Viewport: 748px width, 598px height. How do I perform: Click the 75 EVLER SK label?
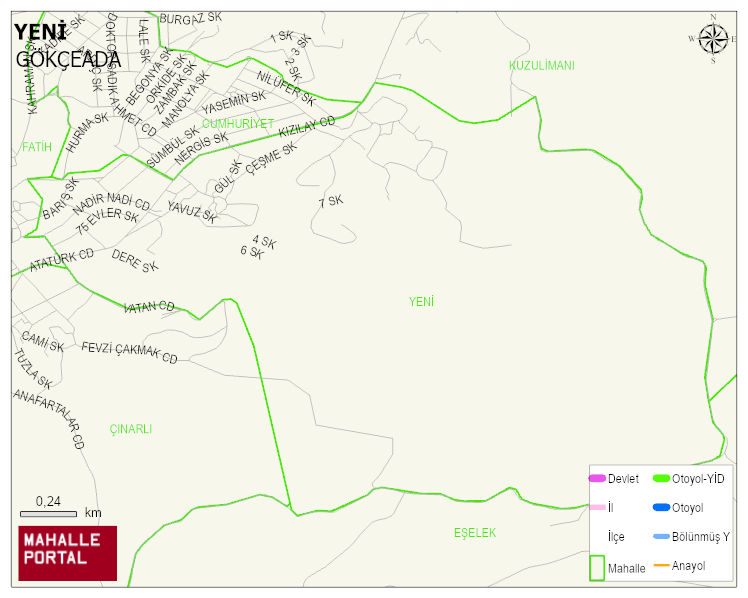click(x=107, y=220)
